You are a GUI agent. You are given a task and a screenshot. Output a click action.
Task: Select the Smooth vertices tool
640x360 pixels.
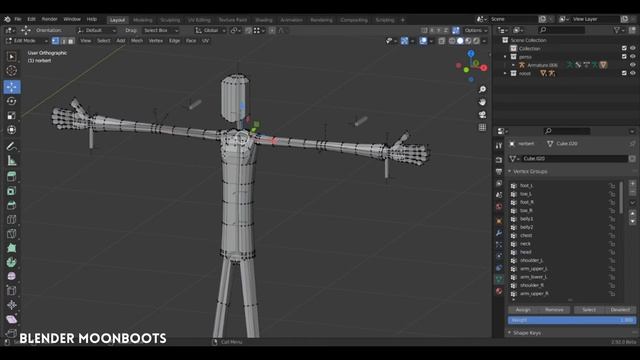(x=11, y=276)
